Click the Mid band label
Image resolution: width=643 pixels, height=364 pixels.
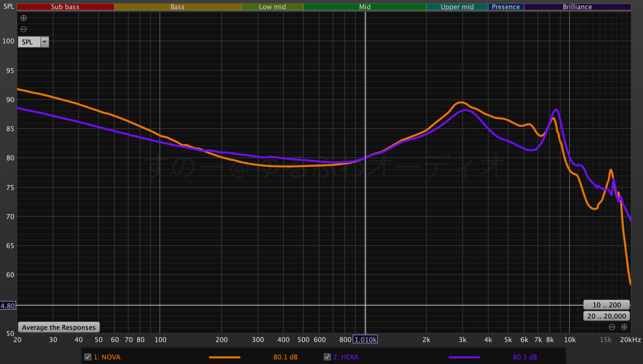click(365, 7)
